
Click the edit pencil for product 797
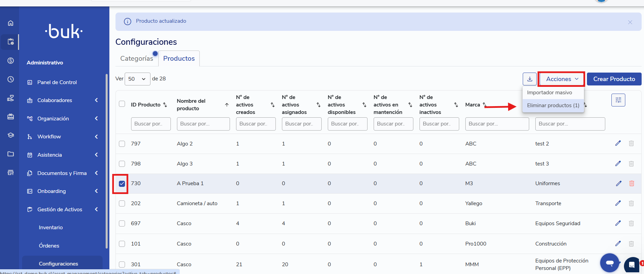(x=618, y=143)
